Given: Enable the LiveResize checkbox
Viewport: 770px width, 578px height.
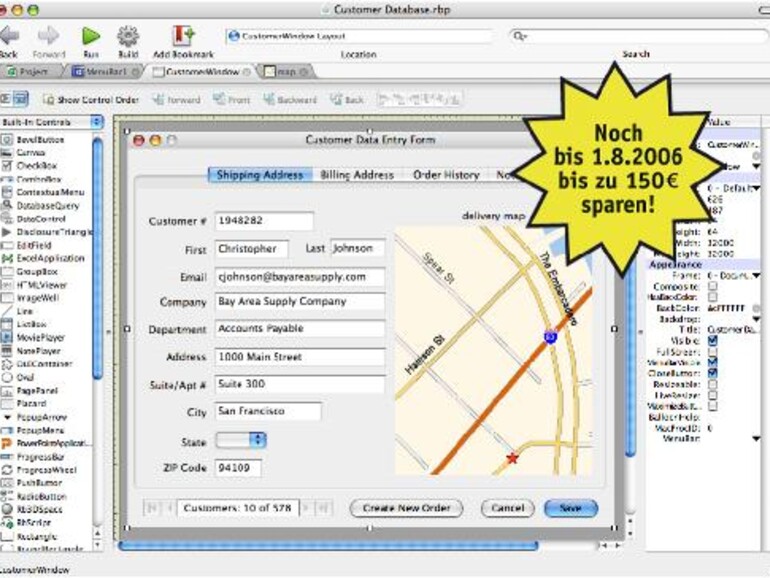Looking at the screenshot, I should [713, 395].
